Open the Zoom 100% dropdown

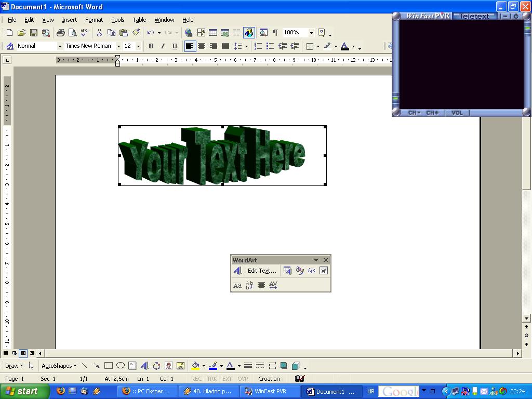[311, 33]
